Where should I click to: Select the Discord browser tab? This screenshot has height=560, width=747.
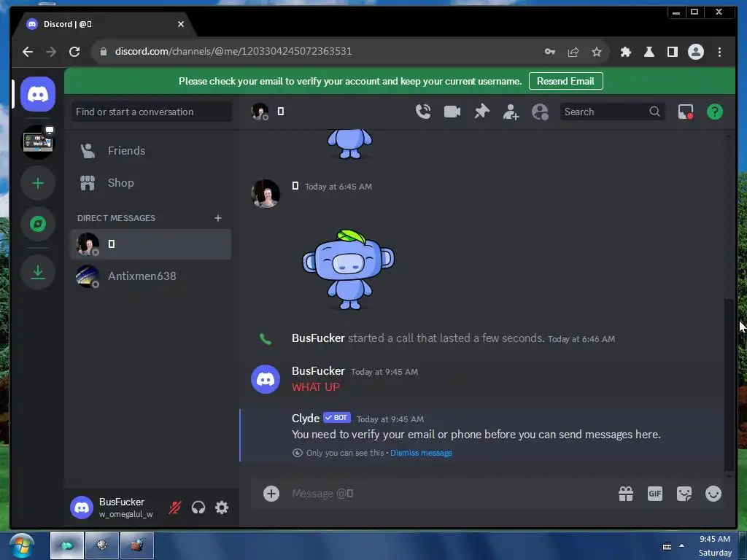click(x=105, y=24)
